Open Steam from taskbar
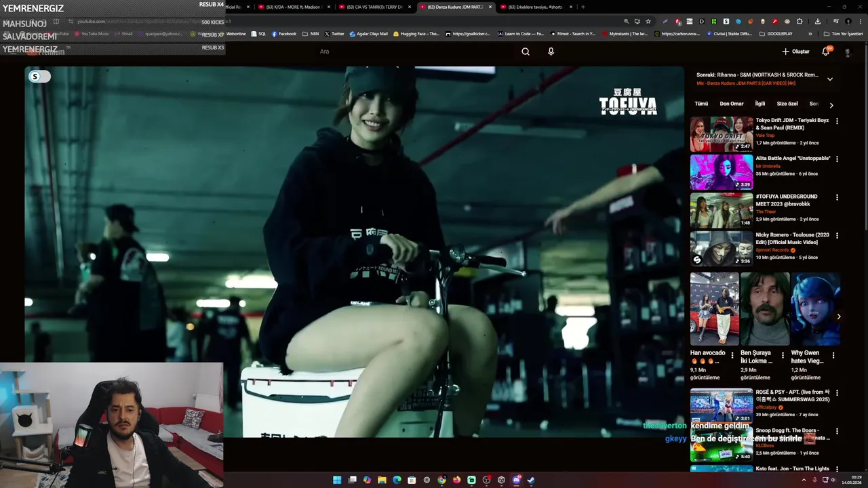 pos(531,480)
